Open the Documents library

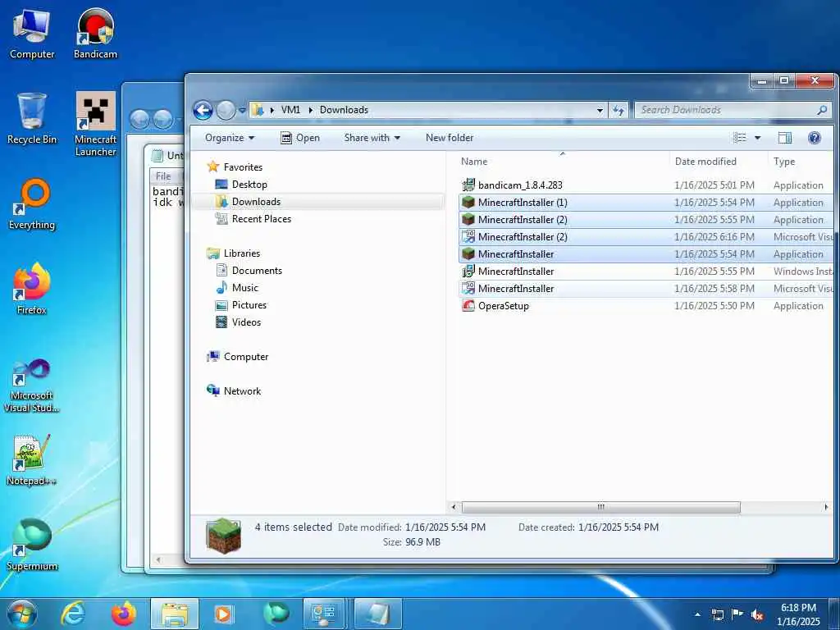click(x=249, y=271)
